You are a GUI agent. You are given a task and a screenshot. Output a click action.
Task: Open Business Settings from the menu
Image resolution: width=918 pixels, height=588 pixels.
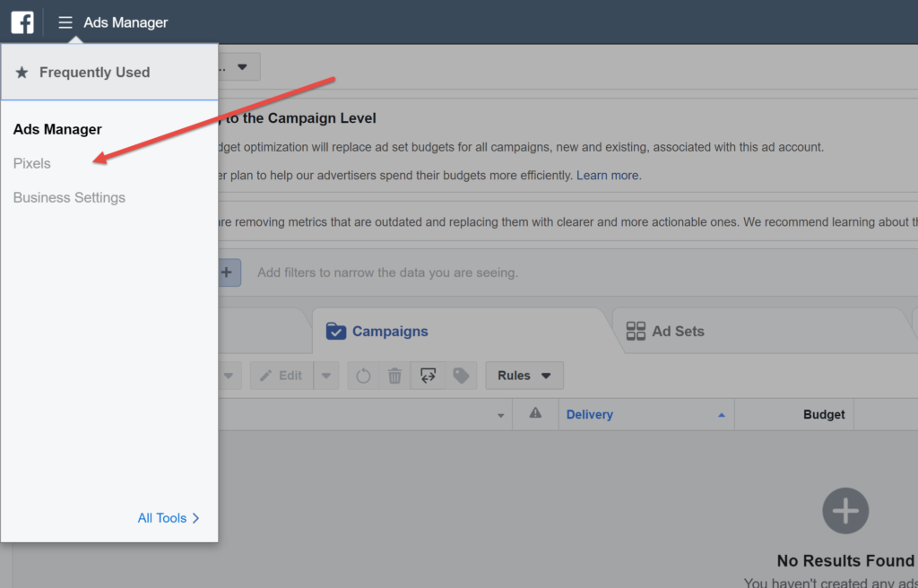click(x=69, y=197)
